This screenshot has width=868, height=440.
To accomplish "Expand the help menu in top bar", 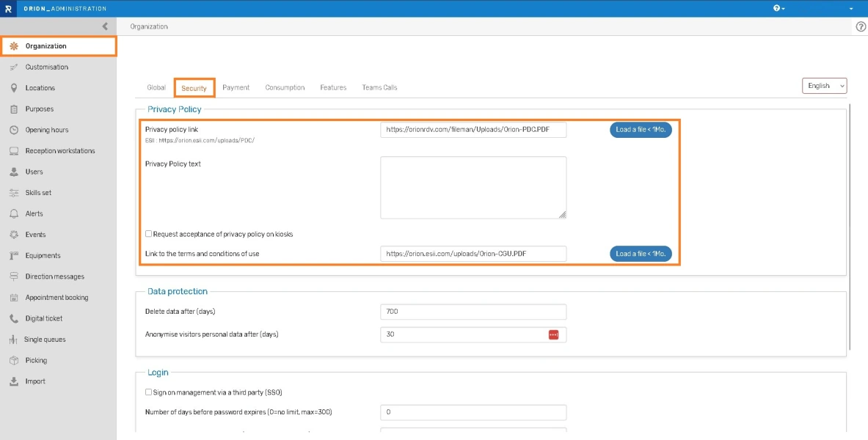I will tap(778, 8).
